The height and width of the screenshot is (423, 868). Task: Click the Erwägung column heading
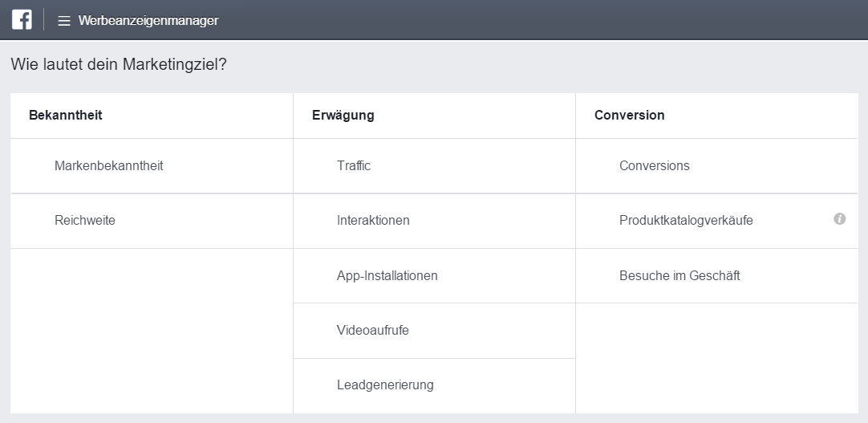(343, 115)
